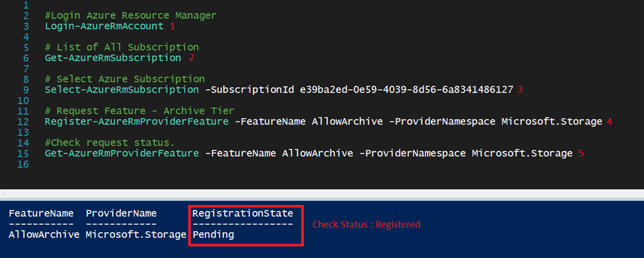Click -ProviderNamespace on the Get-AzureRmProviderFeature line

pyautogui.click(x=412, y=153)
